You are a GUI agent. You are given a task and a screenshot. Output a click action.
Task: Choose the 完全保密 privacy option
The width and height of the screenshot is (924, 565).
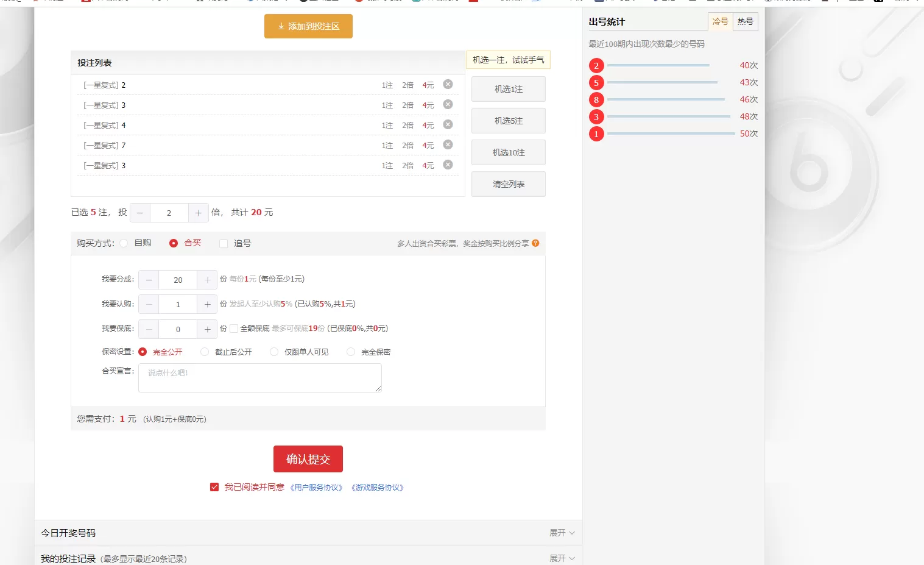click(x=351, y=352)
